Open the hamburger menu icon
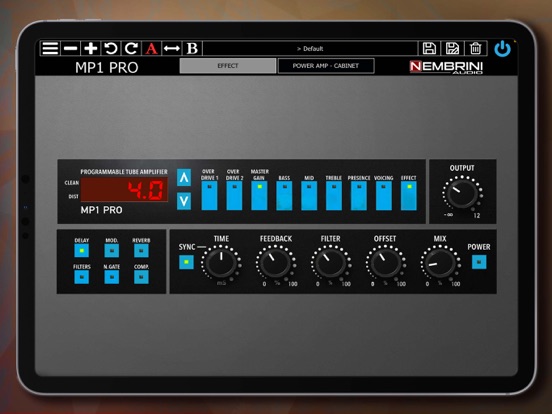Viewport: 552px width, 414px height. [50, 48]
